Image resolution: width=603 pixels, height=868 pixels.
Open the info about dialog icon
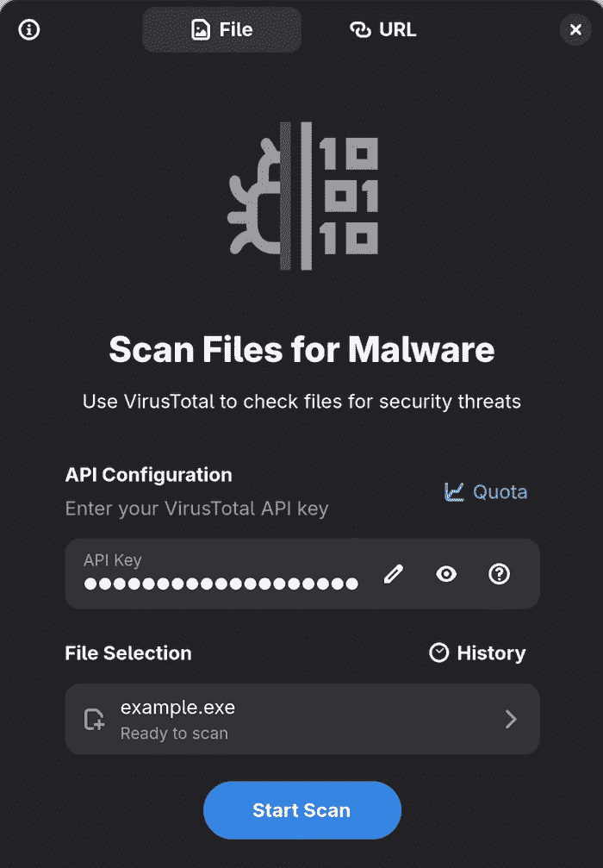[x=29, y=30]
